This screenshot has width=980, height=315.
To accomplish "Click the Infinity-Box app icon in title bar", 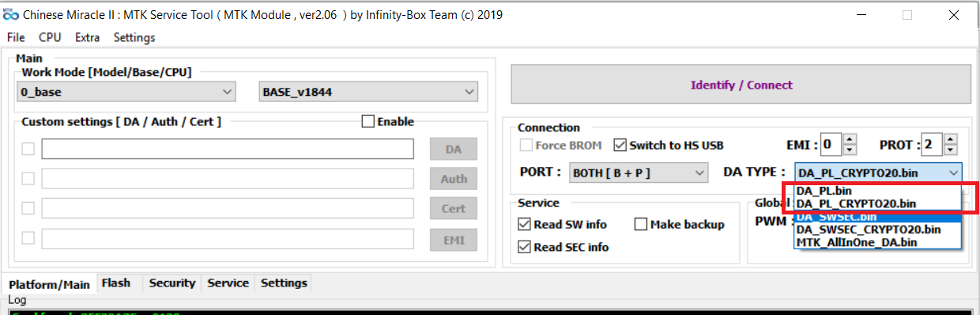I will (x=11, y=15).
